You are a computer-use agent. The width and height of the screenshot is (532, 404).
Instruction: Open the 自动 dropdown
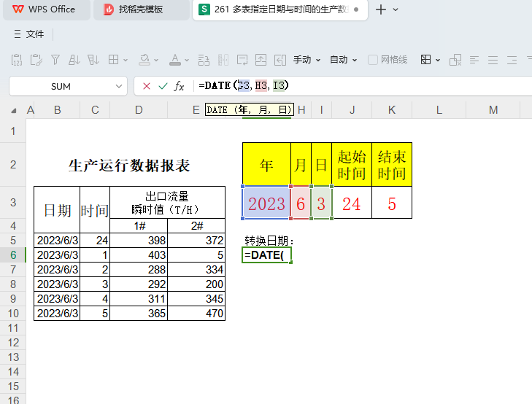click(x=344, y=60)
